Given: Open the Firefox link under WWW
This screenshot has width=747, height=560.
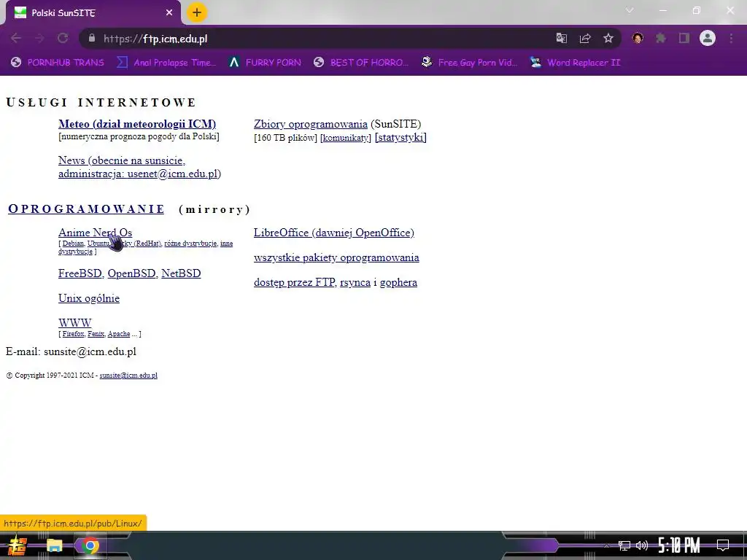Looking at the screenshot, I should click(74, 334).
